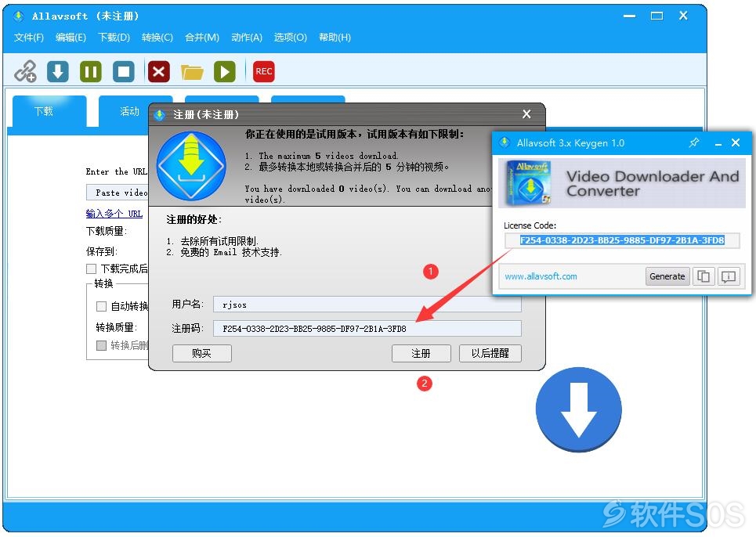Open the 动作(A) menu
Viewport: 756px width, 537px height.
247,38
